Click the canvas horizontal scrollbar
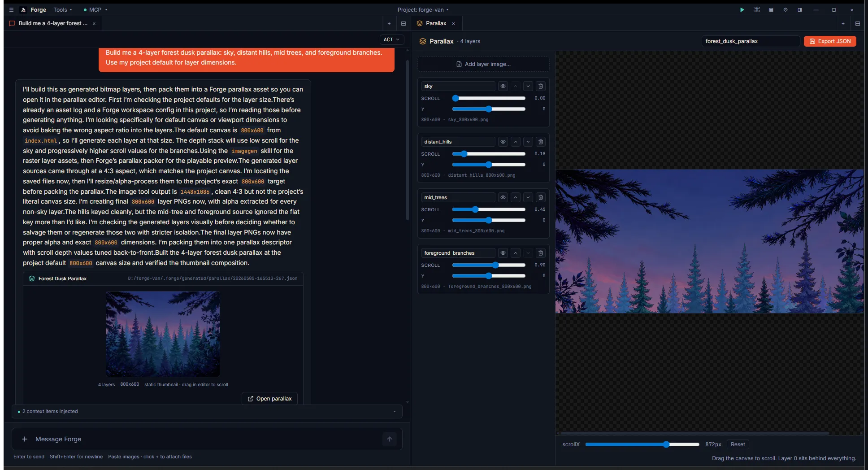 pos(694,433)
